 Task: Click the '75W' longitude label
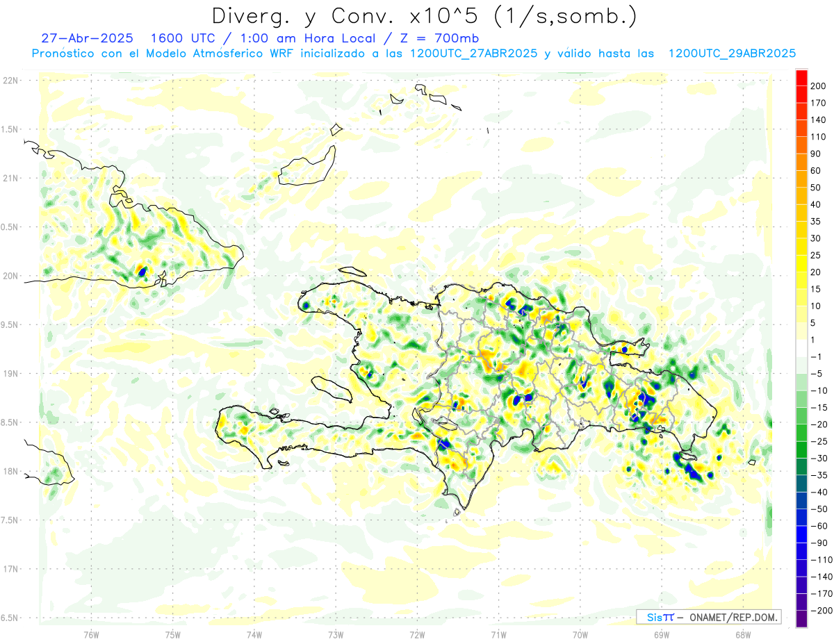pos(173,635)
